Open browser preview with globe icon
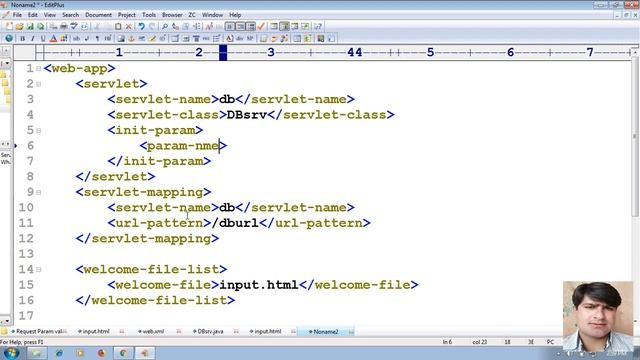The width and height of the screenshot is (640, 360). (9, 39)
